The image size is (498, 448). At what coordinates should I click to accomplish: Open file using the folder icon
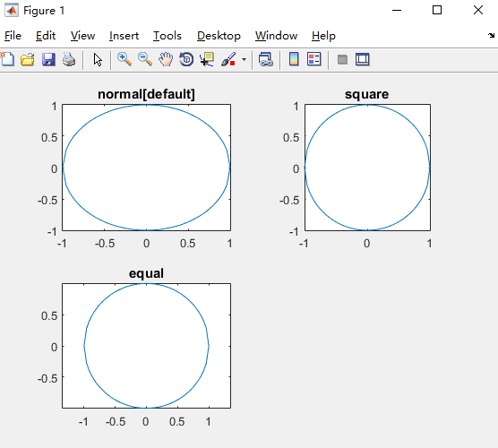point(28,59)
